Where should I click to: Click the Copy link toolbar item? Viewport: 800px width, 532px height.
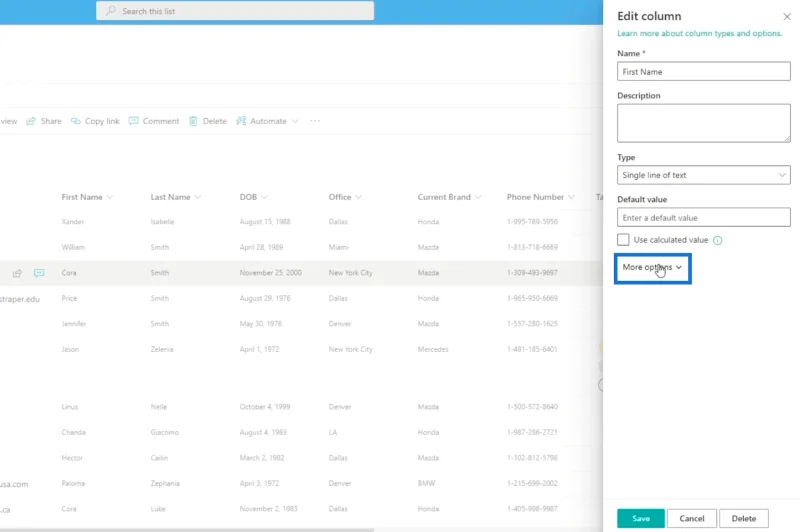point(95,121)
